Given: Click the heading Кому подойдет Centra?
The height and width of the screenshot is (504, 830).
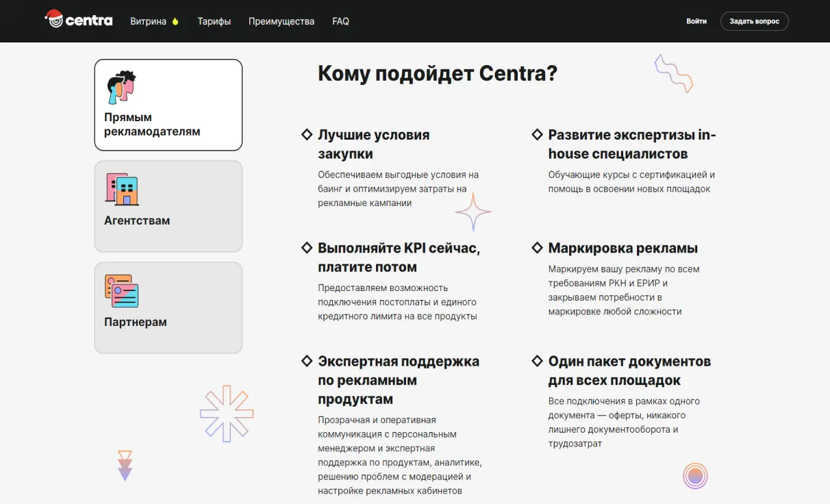Looking at the screenshot, I should point(438,73).
